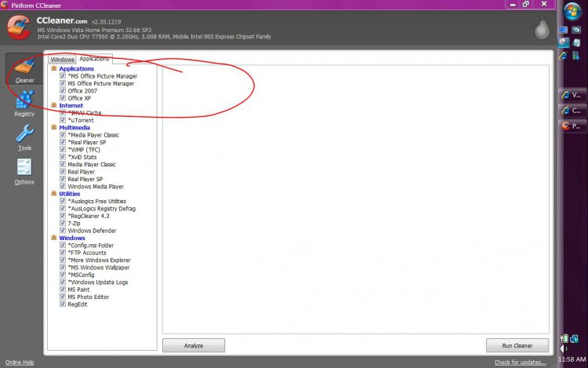Click the Run Cleaner button
Viewport: 588px width, 368px height.
(517, 345)
